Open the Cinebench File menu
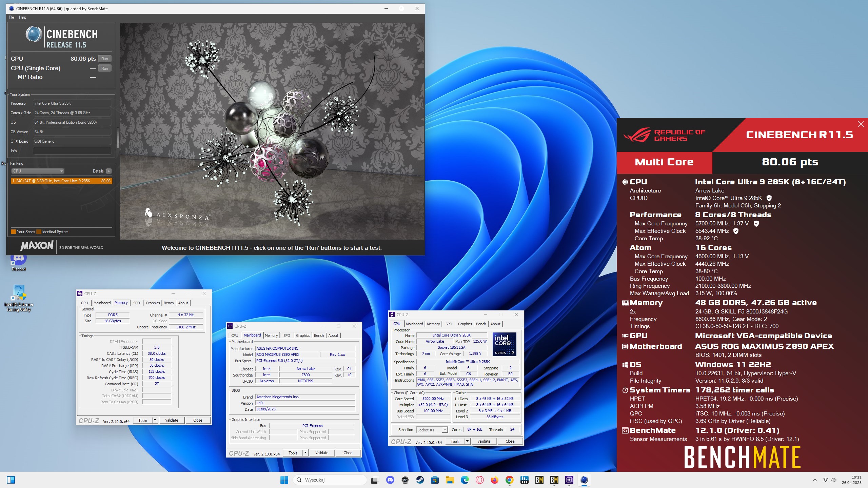868x488 pixels. coord(11,17)
